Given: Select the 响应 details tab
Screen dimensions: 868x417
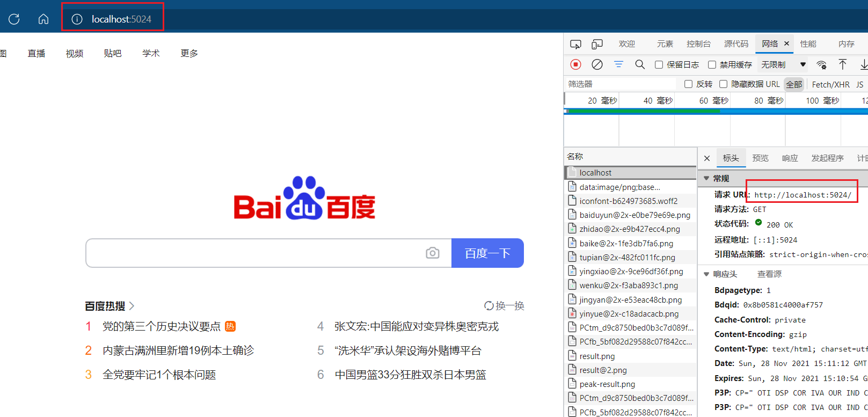Looking at the screenshot, I should [x=790, y=158].
